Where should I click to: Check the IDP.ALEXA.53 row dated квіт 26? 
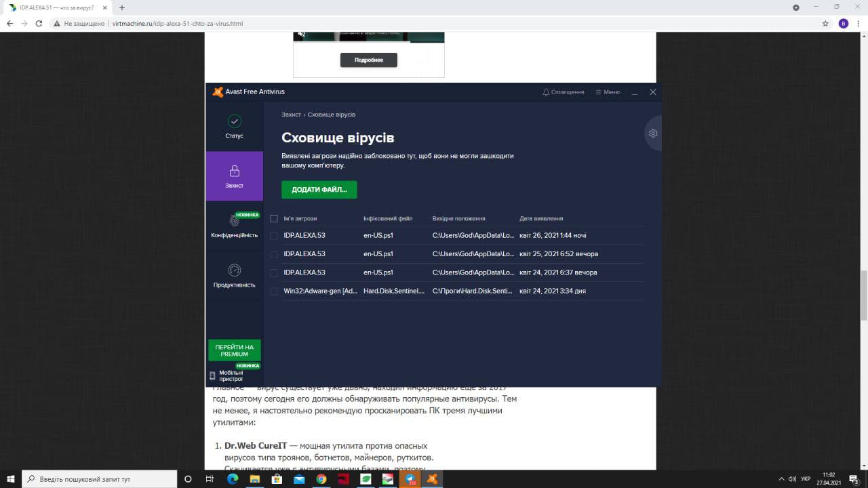coord(274,236)
